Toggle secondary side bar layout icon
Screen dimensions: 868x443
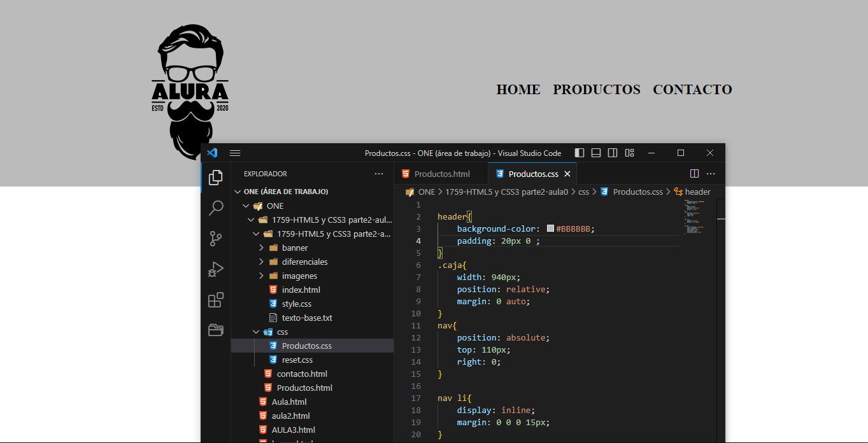613,153
